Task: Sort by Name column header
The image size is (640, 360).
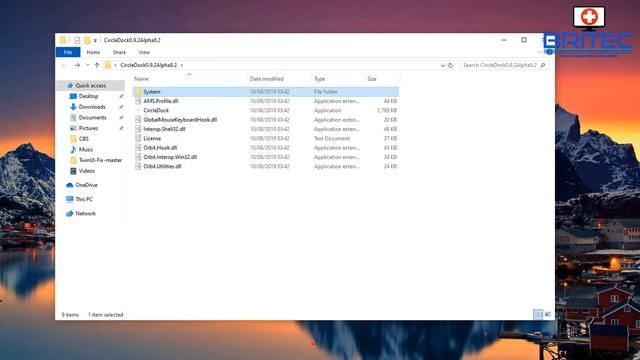Action: click(141, 79)
